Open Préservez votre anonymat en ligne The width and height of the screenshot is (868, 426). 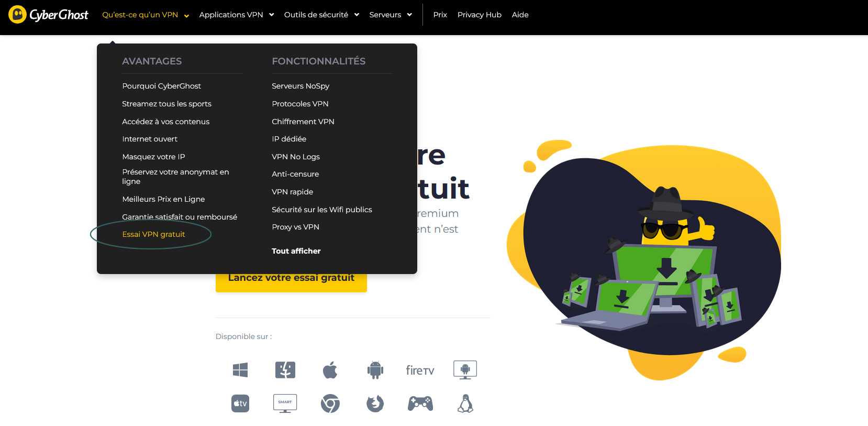(x=176, y=177)
